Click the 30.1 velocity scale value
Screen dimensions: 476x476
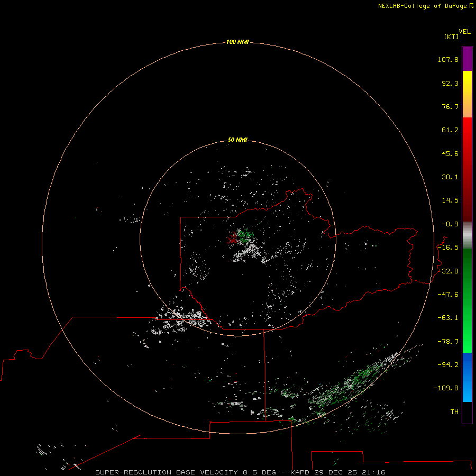[x=450, y=177]
